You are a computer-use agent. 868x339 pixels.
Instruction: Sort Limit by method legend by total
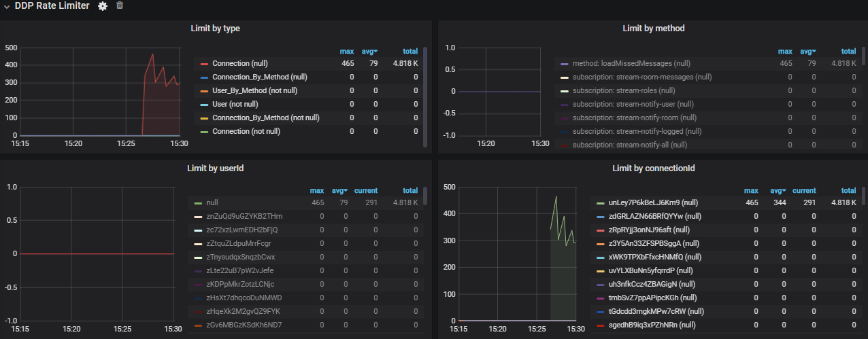click(x=848, y=51)
